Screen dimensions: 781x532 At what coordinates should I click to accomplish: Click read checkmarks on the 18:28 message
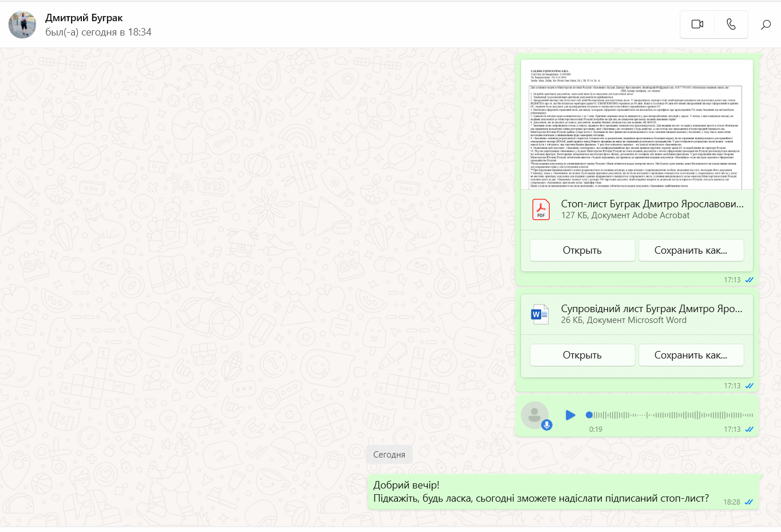[749, 502]
